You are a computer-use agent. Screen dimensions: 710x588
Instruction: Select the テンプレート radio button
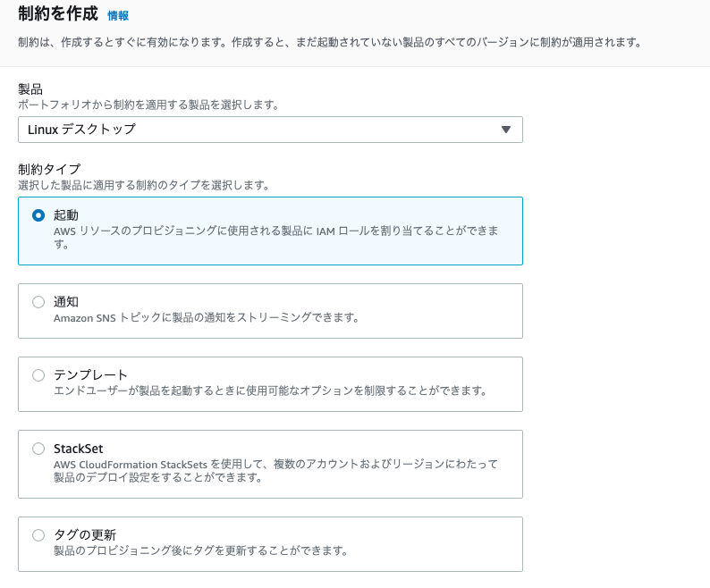tap(38, 375)
